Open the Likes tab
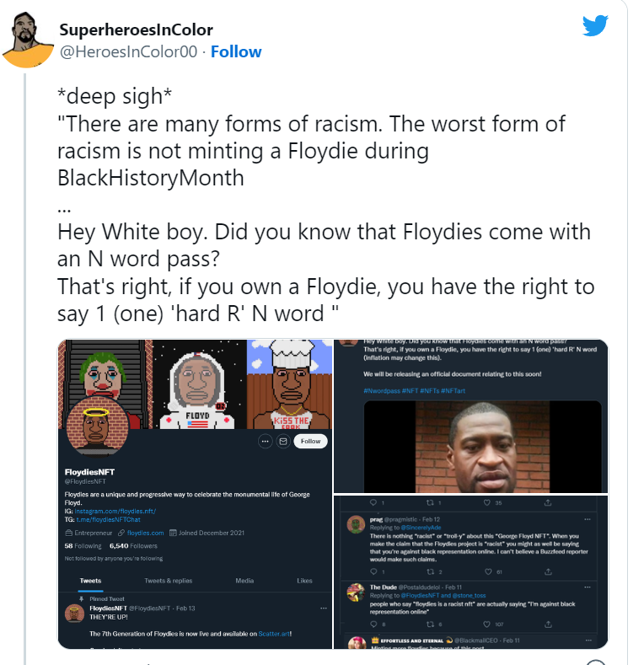 (x=304, y=581)
